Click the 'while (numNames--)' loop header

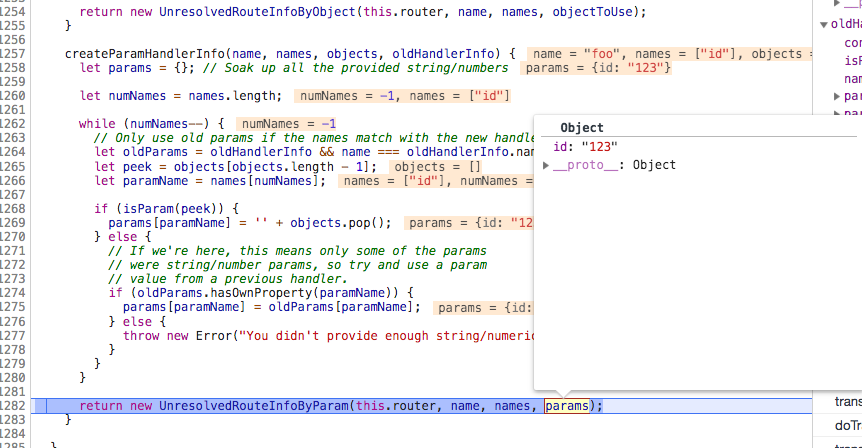click(x=151, y=124)
